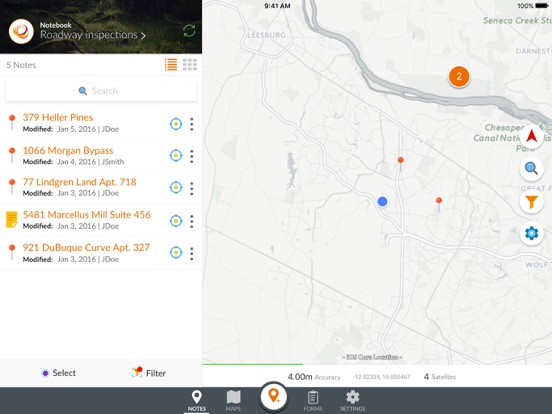Click the red compass north arrow
552x414 pixels.
click(x=532, y=137)
